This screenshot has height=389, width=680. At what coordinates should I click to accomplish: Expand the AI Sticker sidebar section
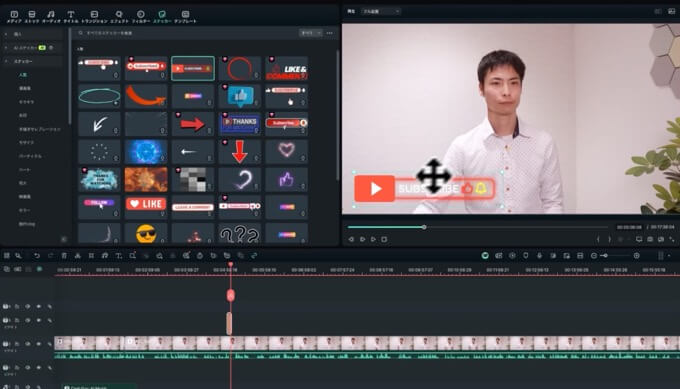tap(6, 48)
